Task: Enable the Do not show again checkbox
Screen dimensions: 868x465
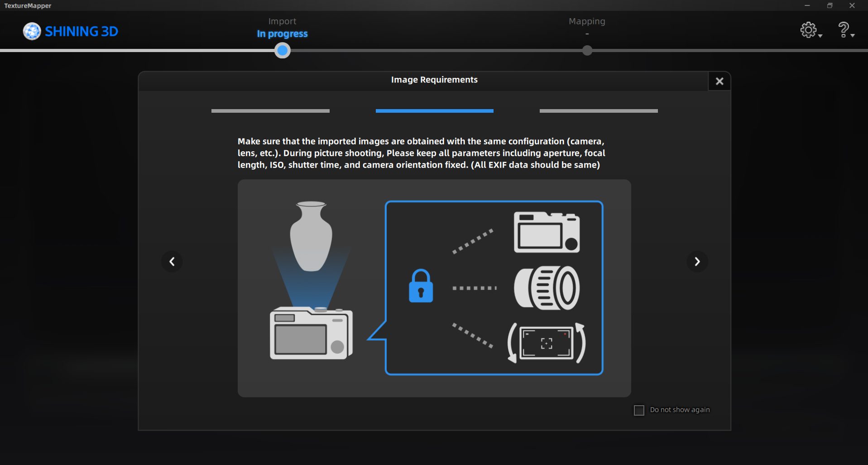Action: coord(639,410)
